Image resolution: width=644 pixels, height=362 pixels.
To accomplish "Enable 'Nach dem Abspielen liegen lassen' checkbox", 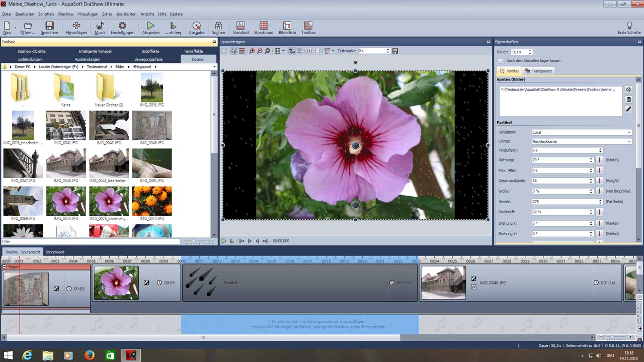I will [500, 61].
